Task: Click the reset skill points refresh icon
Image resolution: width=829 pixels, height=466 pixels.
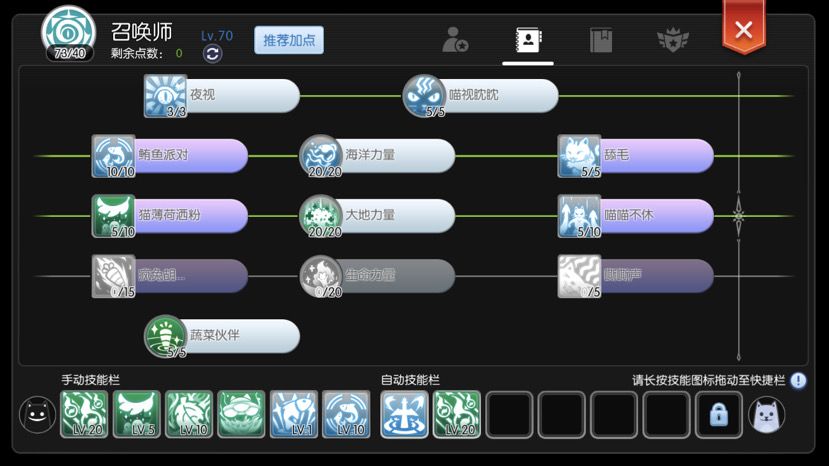Action: [213, 53]
